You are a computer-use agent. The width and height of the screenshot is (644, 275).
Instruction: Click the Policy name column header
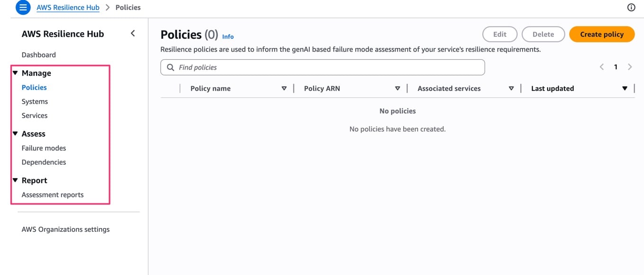211,88
